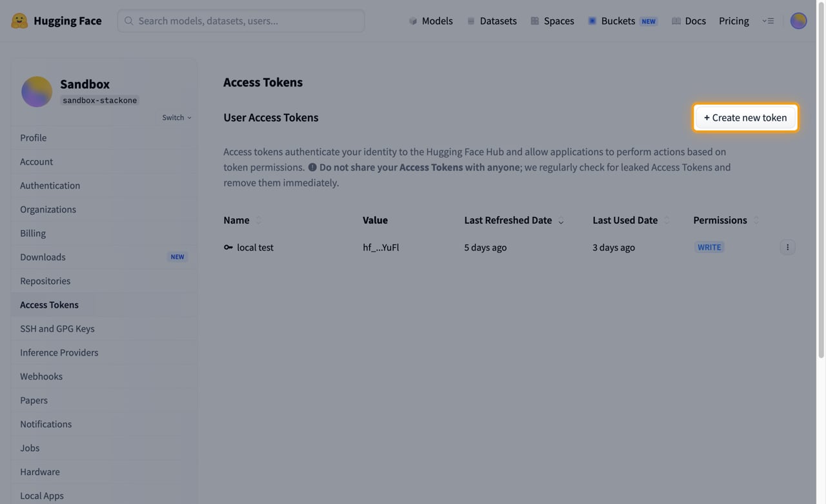
Task: Open Authentication settings
Action: pyautogui.click(x=104, y=185)
